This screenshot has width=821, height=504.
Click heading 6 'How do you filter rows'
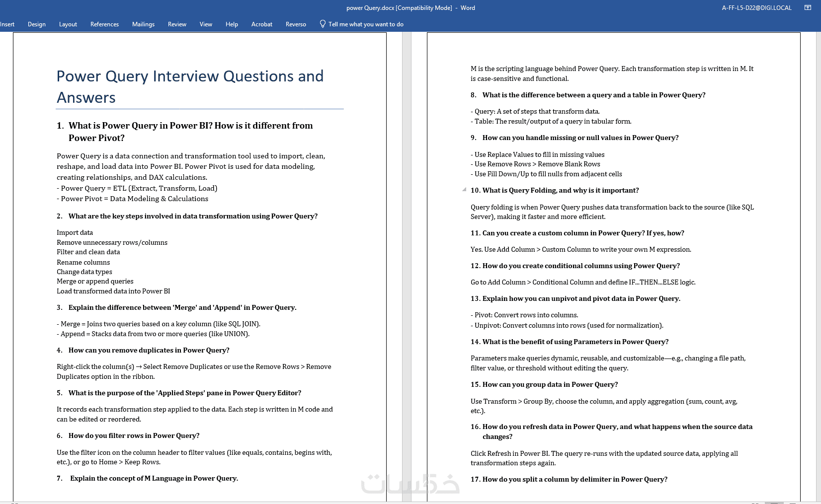[128, 435]
